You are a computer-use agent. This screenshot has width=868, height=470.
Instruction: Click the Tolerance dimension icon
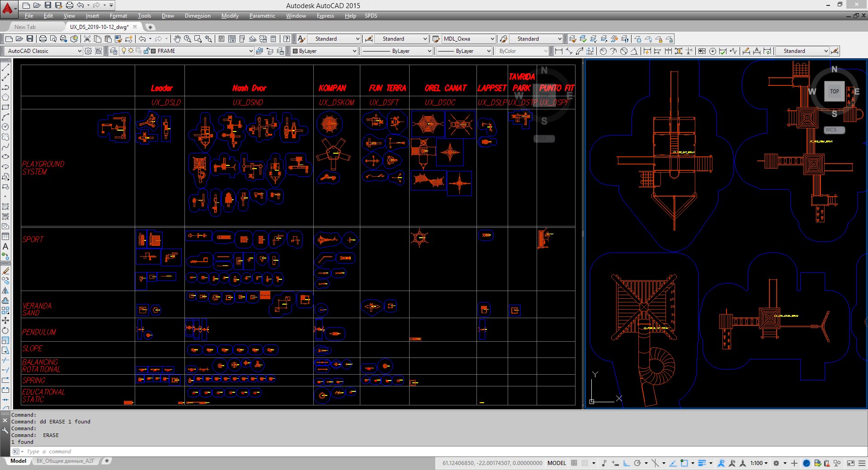click(x=702, y=51)
